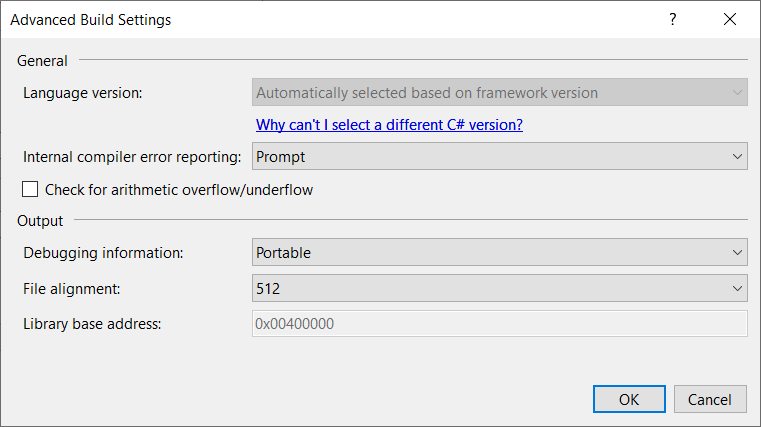Confirm settings with the OK button
Image resolution: width=761 pixels, height=427 pixels.
click(629, 399)
